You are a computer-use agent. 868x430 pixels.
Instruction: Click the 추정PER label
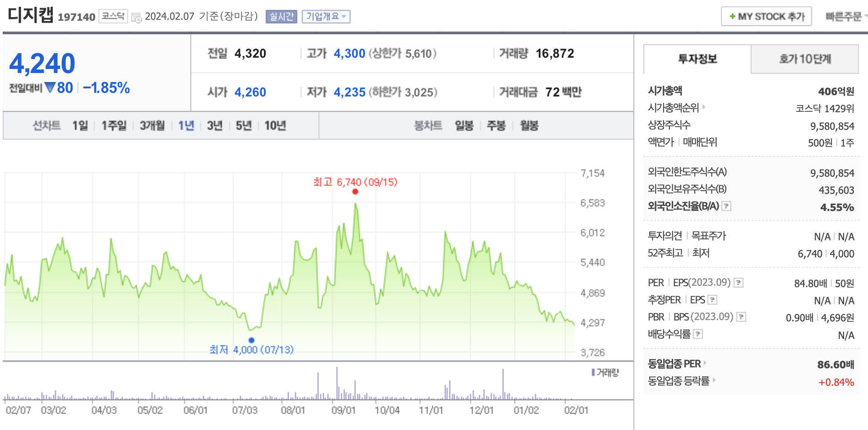[x=664, y=300]
